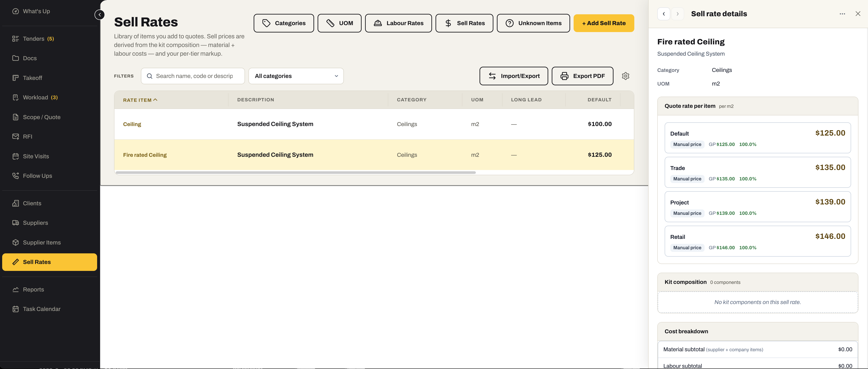Open the RFI envelope icon
Image resolution: width=868 pixels, height=369 pixels.
coord(16,137)
